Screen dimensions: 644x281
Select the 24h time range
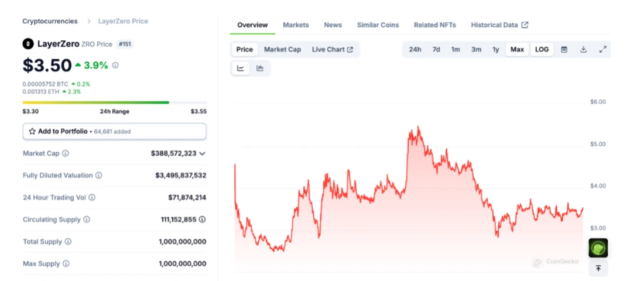tap(415, 50)
